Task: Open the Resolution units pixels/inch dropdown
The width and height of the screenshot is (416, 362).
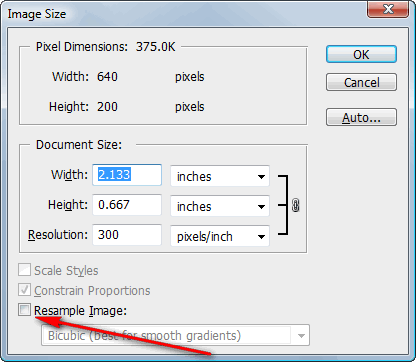Action: pos(220,236)
